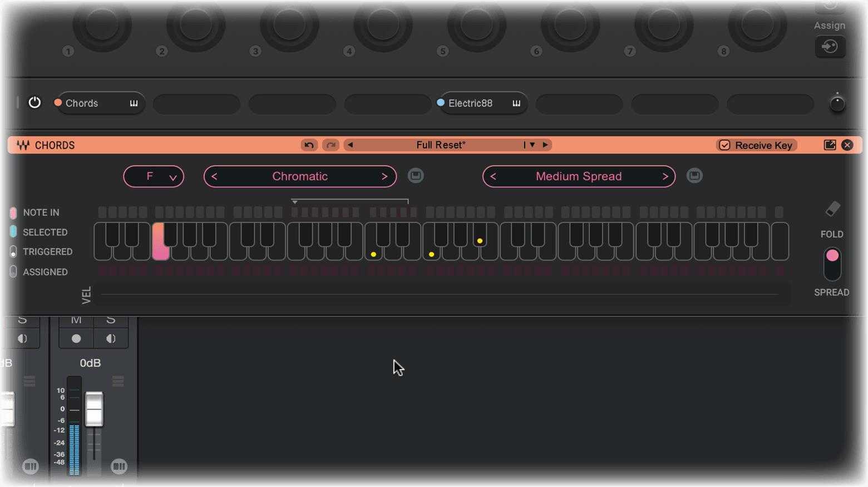Go to next scale after Chromatic
Screen dimensions: 868x487
[x=384, y=177]
